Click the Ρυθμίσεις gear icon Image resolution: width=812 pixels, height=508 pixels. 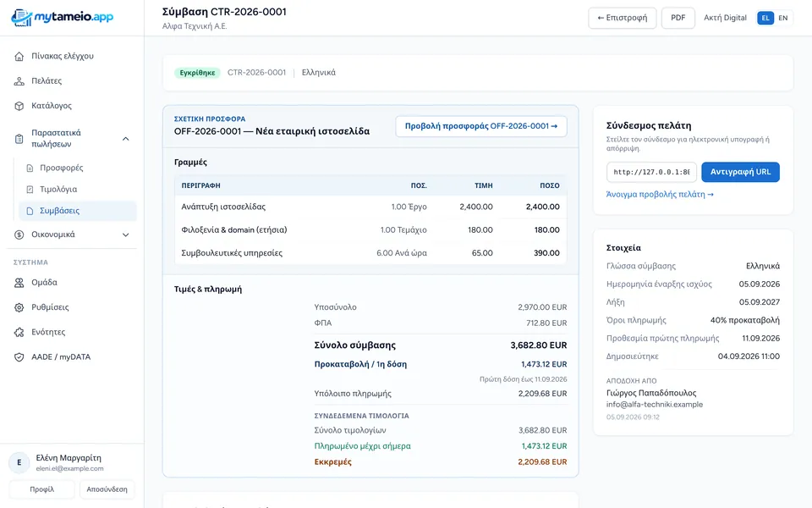tap(19, 307)
